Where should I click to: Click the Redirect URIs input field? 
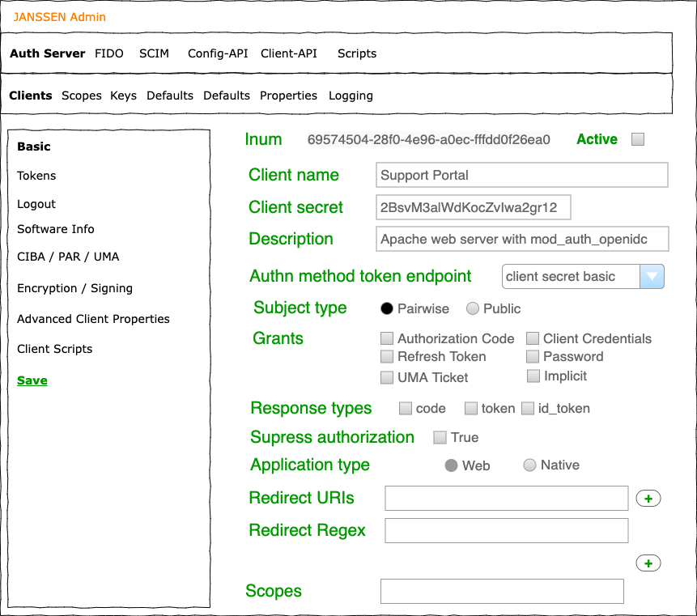tap(506, 498)
